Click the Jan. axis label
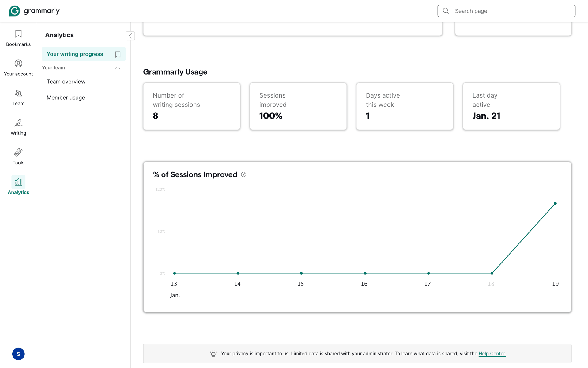 coord(175,295)
